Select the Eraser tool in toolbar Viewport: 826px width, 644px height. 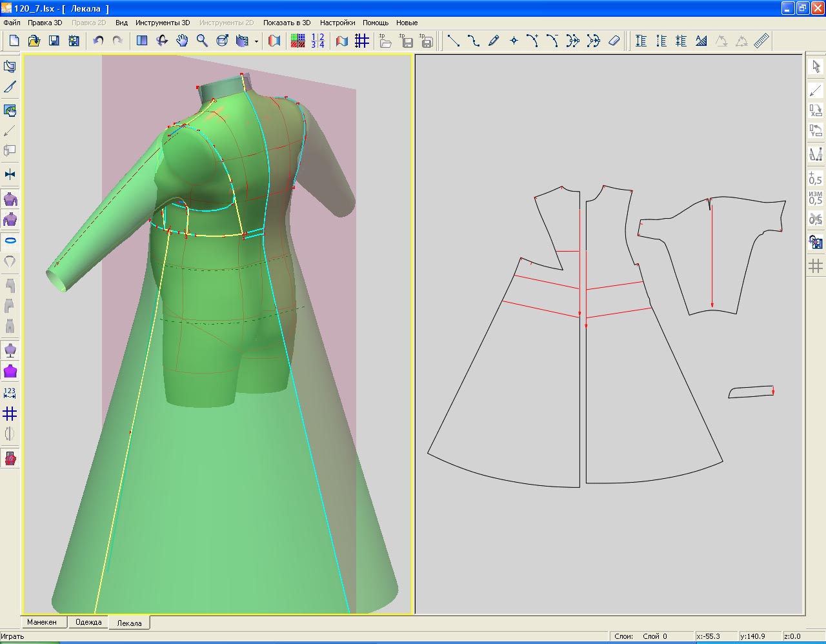pos(614,41)
